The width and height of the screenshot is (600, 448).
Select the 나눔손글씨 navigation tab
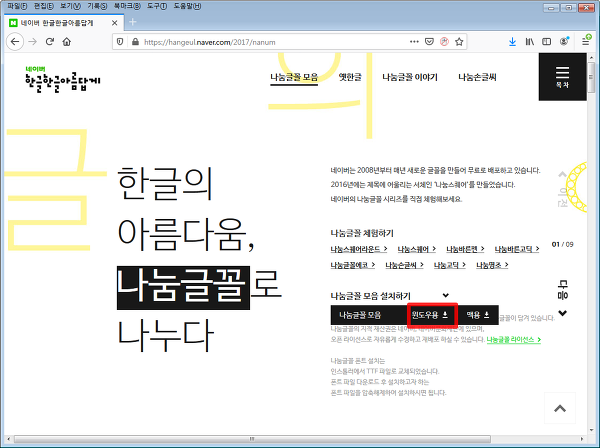[x=477, y=77]
